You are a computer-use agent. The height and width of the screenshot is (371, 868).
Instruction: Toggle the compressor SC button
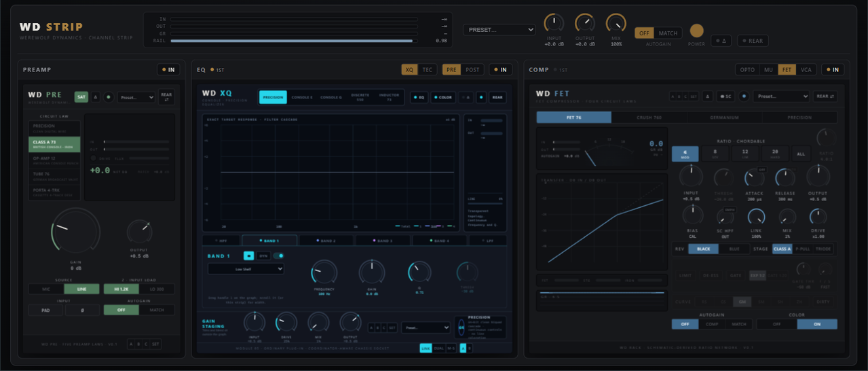pos(726,96)
